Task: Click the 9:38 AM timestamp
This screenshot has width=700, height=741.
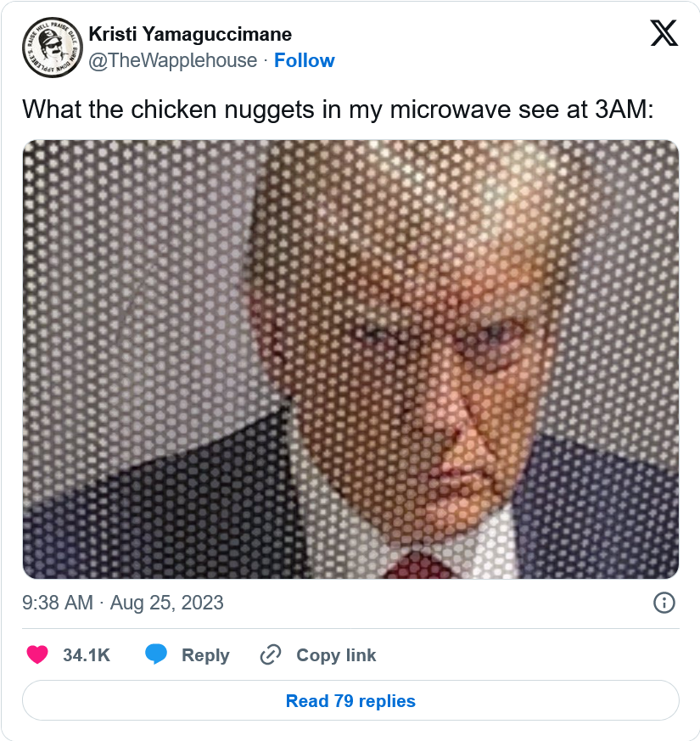Action: click(57, 603)
